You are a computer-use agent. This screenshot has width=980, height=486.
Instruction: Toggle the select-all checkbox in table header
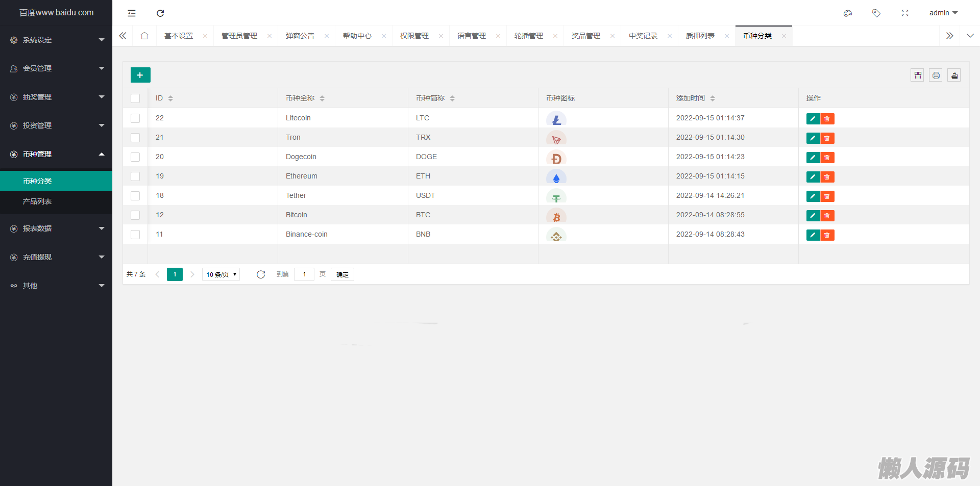tap(135, 98)
